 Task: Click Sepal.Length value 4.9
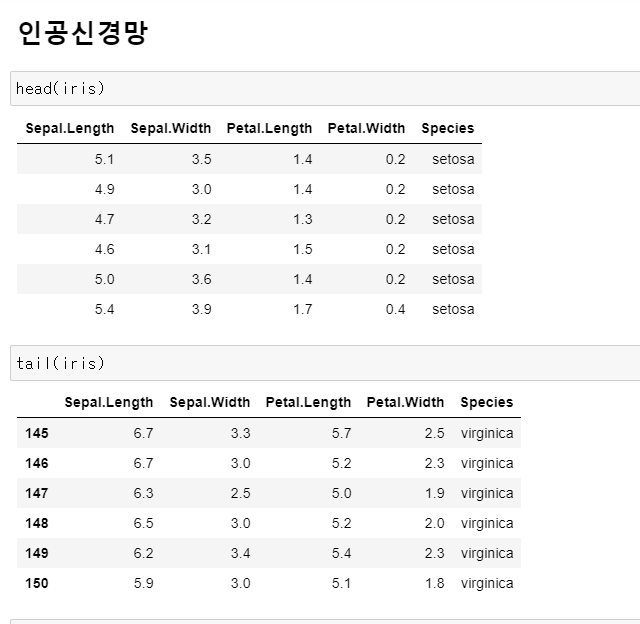(x=104, y=189)
